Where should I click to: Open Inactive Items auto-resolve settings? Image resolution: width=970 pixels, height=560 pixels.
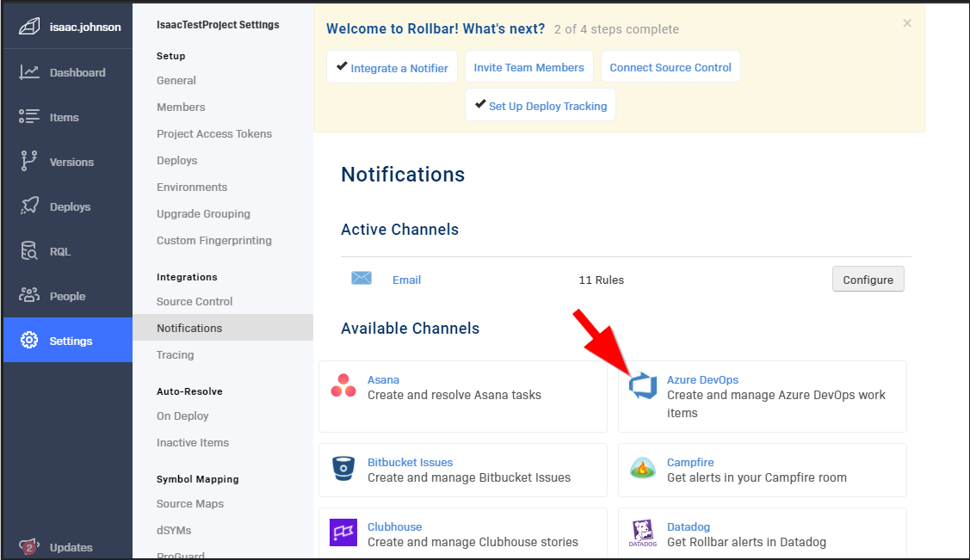coord(193,442)
